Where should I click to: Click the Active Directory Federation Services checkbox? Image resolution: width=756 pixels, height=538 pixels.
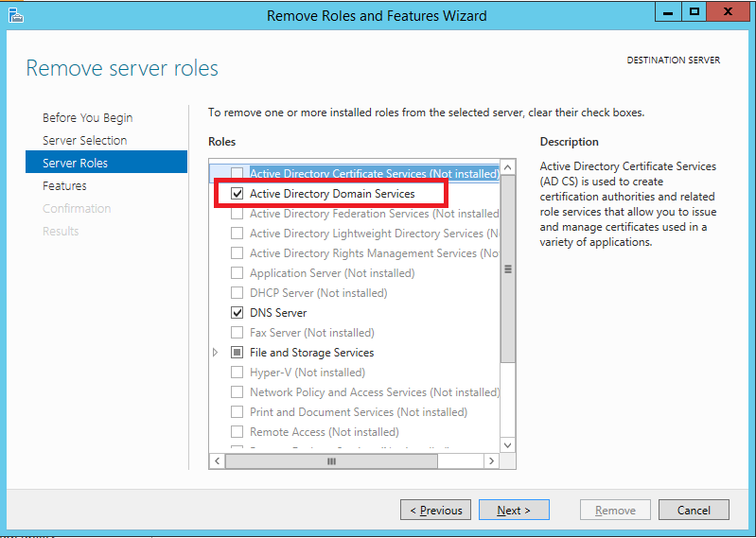[x=237, y=214]
